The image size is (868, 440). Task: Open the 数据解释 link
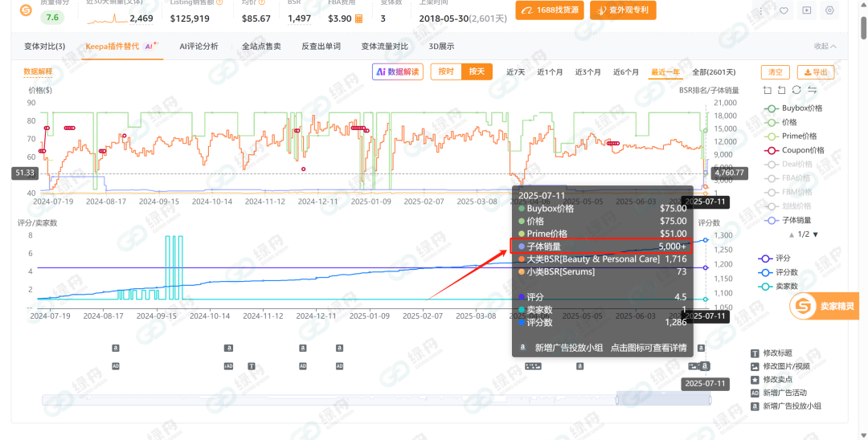pos(39,71)
